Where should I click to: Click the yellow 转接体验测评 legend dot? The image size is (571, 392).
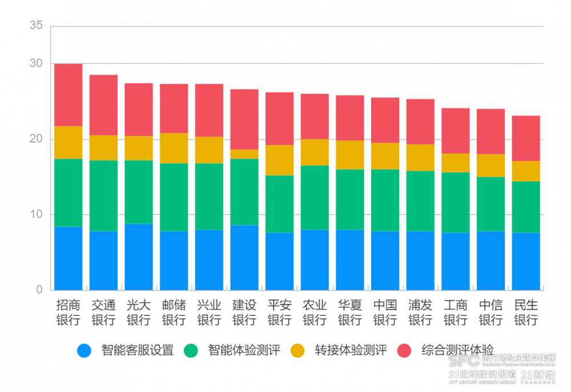[x=297, y=350]
